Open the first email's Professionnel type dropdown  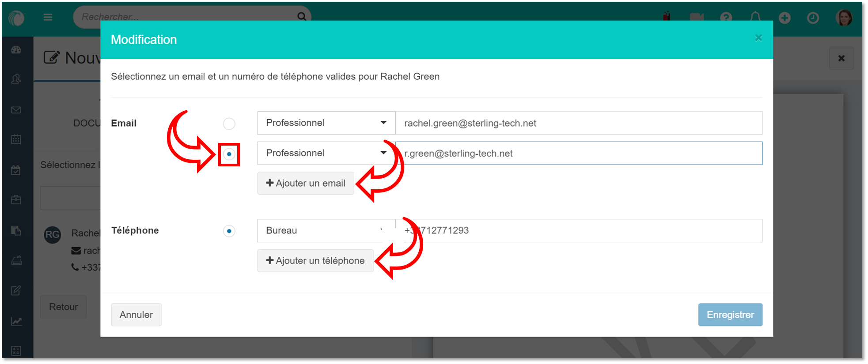click(326, 123)
